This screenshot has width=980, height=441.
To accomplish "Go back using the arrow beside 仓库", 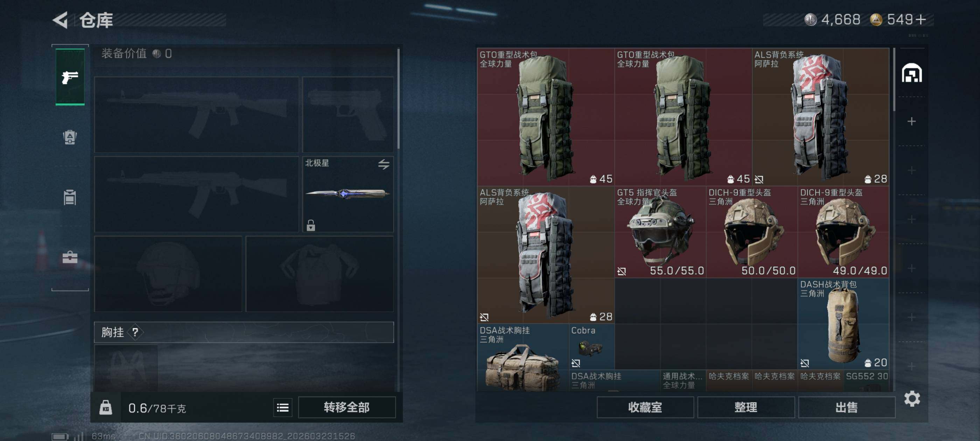I will [x=60, y=20].
